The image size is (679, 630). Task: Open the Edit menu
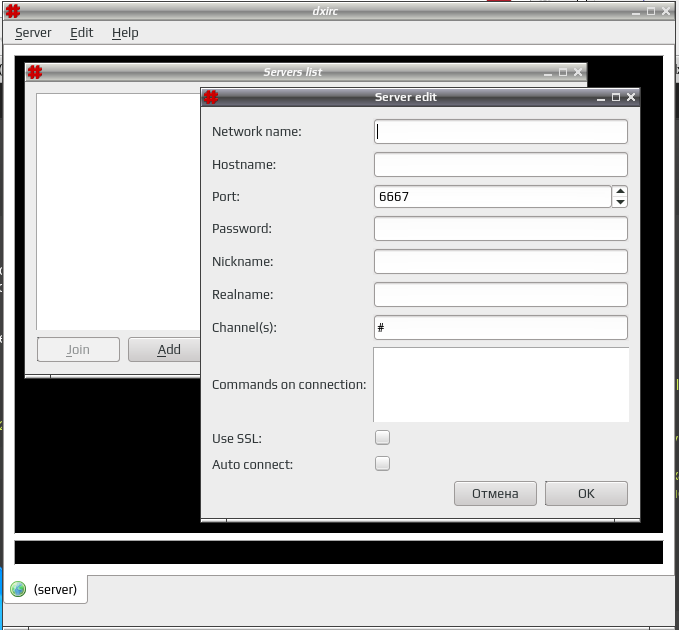pos(81,33)
